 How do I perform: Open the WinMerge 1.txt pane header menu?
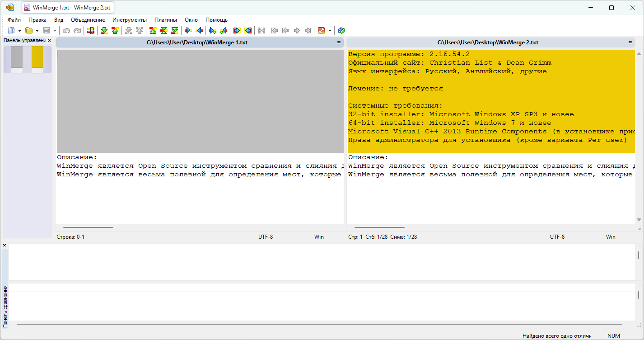click(339, 42)
